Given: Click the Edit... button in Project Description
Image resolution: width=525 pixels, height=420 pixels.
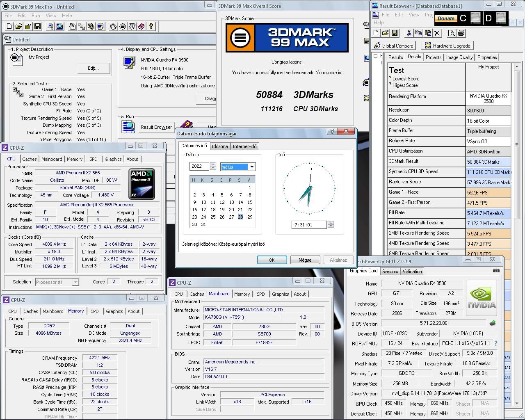Looking at the screenshot, I should [x=93, y=68].
